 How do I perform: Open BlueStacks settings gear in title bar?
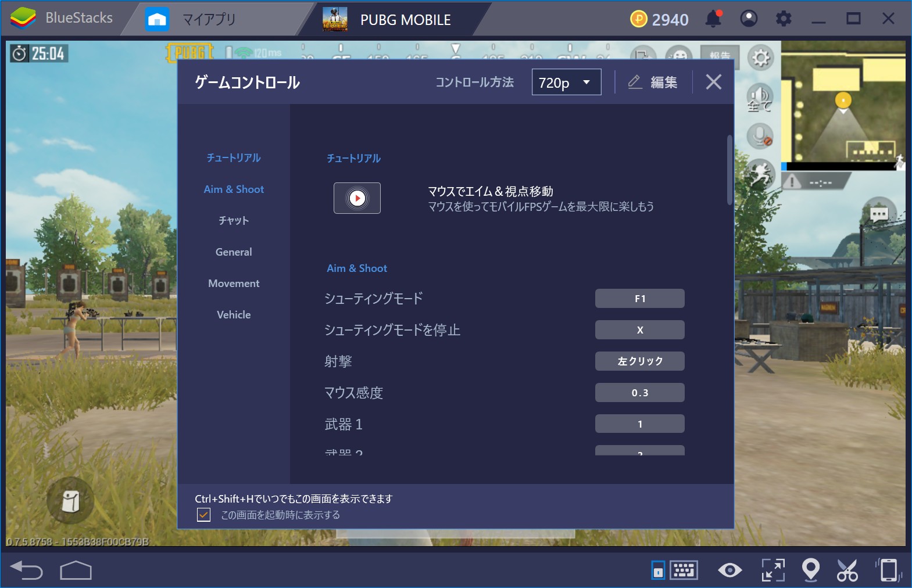784,19
